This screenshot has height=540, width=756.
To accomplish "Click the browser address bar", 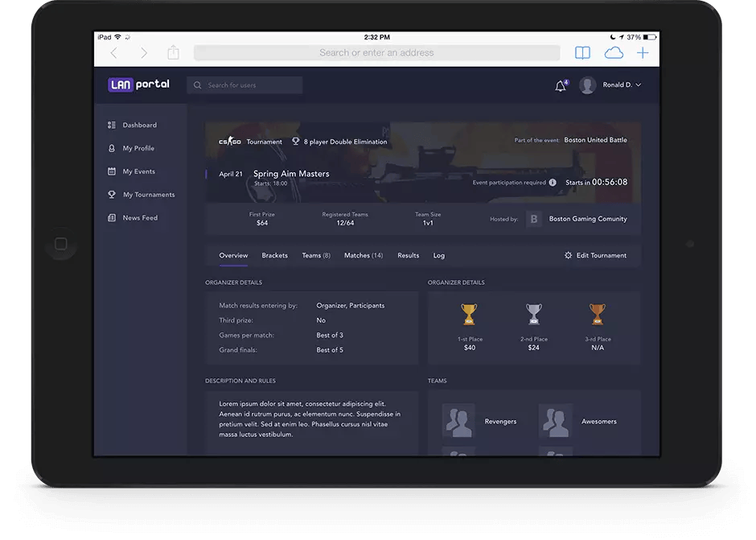I will tap(376, 52).
